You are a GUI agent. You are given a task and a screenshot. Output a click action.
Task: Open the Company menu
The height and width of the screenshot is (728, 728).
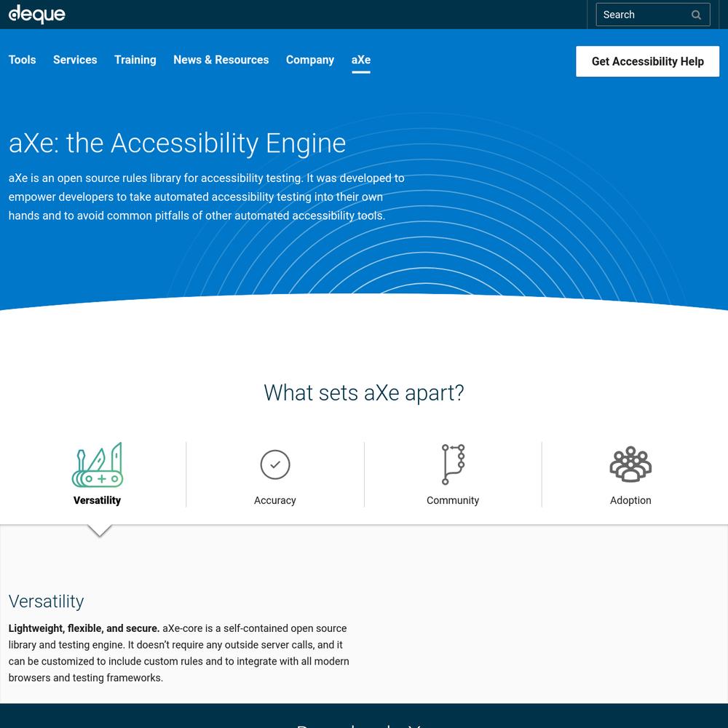(x=310, y=60)
